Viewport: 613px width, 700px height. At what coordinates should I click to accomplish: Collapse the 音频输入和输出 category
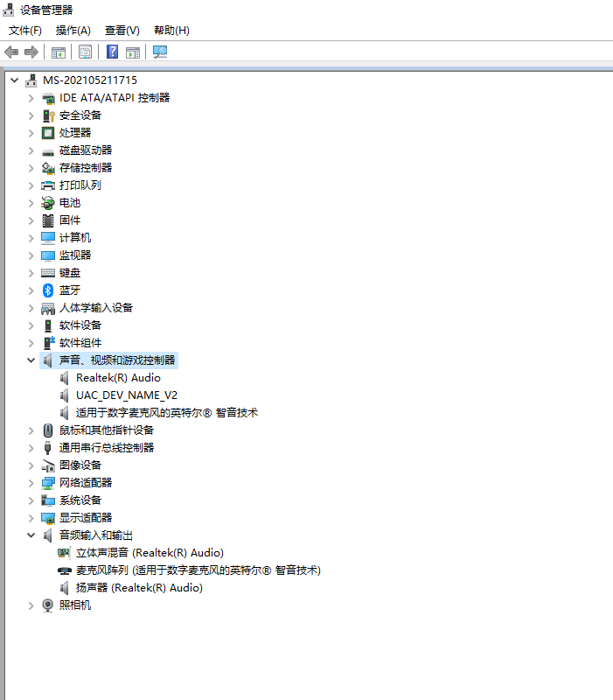click(31, 535)
